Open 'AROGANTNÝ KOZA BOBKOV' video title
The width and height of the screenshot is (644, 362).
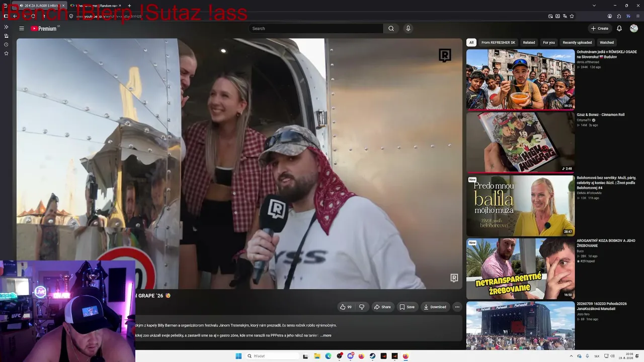(x=606, y=243)
